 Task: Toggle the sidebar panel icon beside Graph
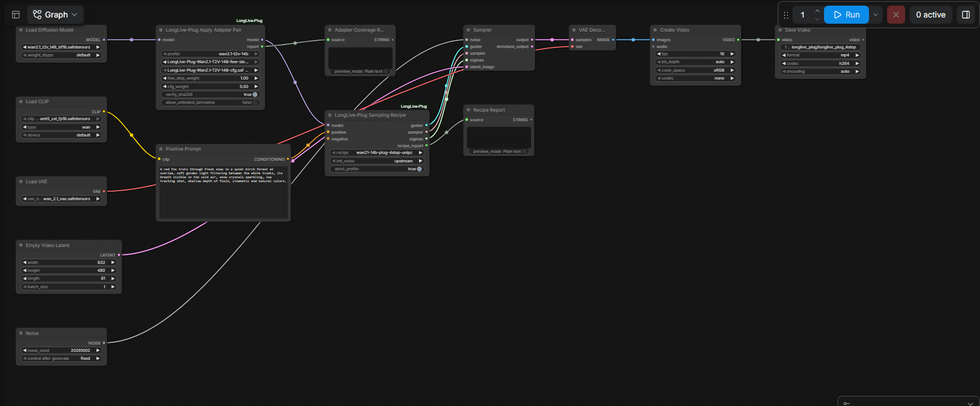pos(16,15)
